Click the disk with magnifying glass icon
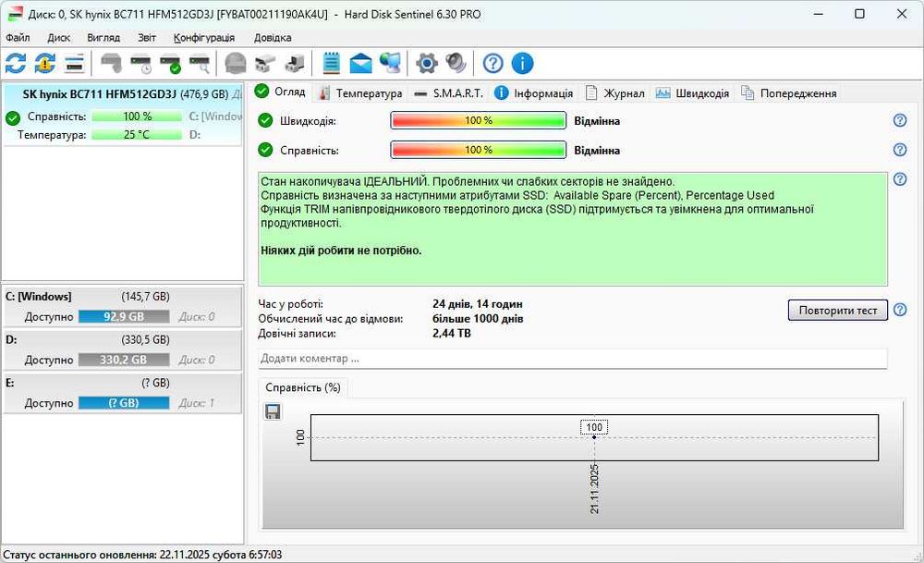The width and height of the screenshot is (924, 563). pyautogui.click(x=200, y=63)
